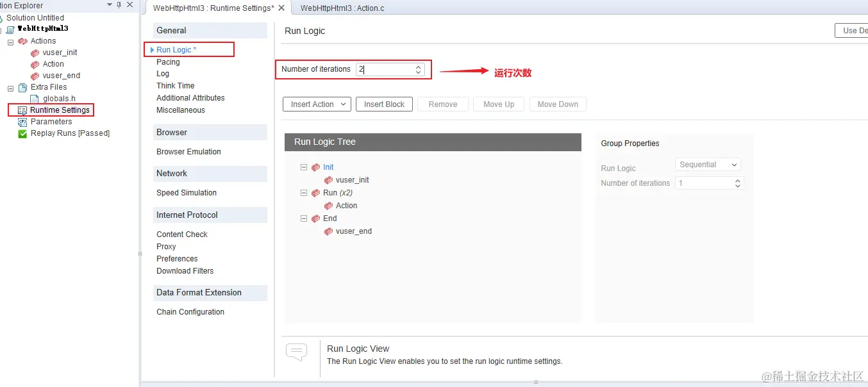Close the Solution Explorer panel
This screenshot has width=868, height=387.
point(130,5)
